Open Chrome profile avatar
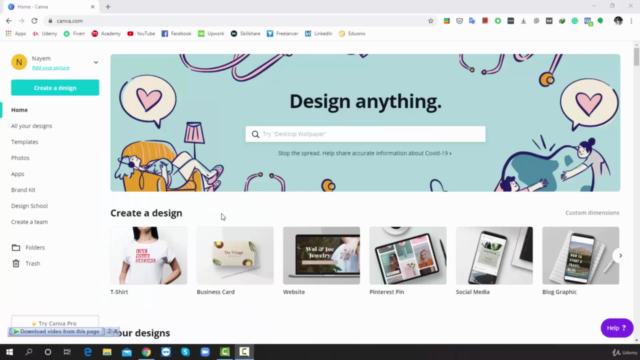Image resolution: width=640 pixels, height=360 pixels. click(618, 21)
